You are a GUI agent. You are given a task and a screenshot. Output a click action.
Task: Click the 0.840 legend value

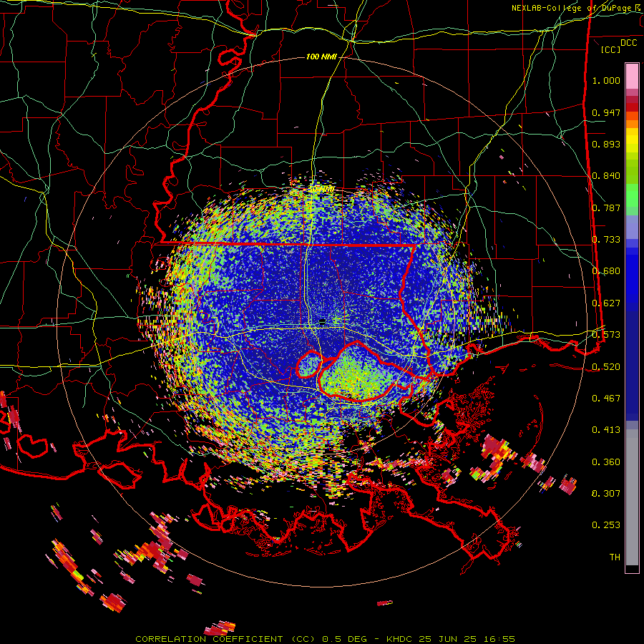[606, 176]
